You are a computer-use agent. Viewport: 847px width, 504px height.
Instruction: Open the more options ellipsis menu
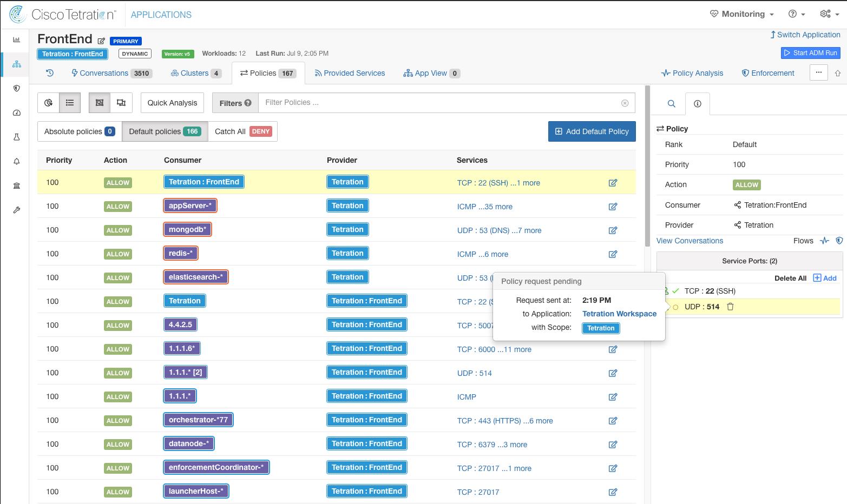(x=818, y=72)
